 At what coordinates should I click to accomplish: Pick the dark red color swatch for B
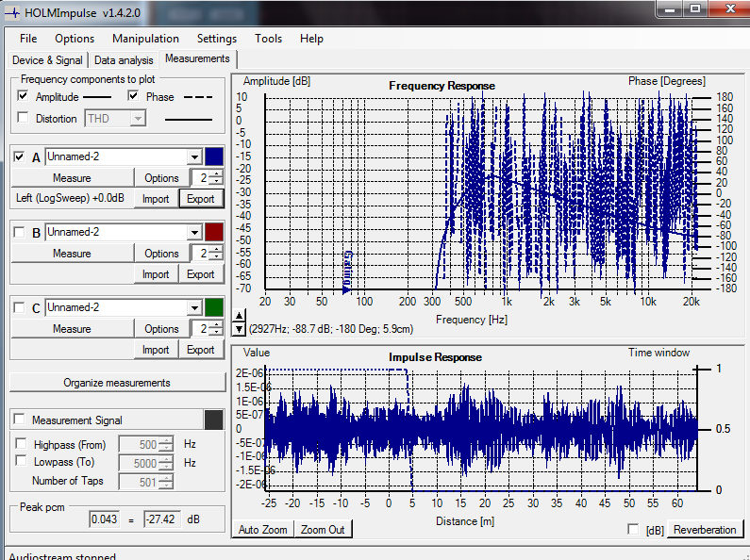pyautogui.click(x=214, y=232)
